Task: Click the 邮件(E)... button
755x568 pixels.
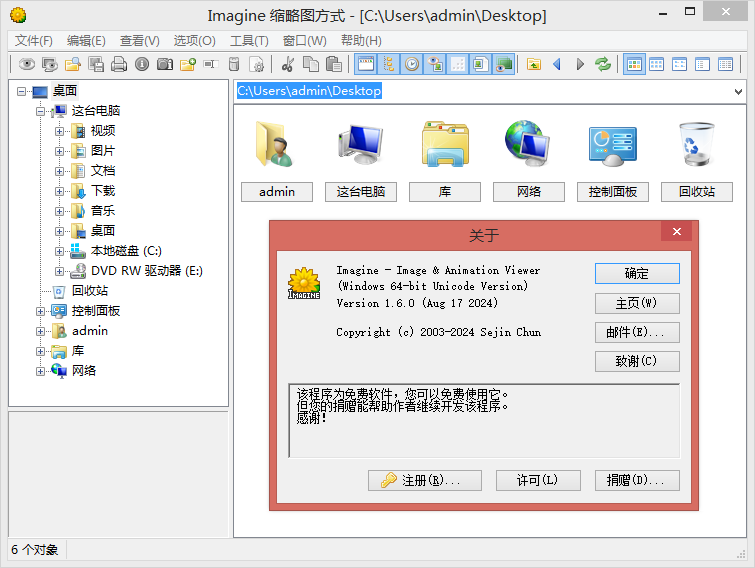Action: point(637,332)
